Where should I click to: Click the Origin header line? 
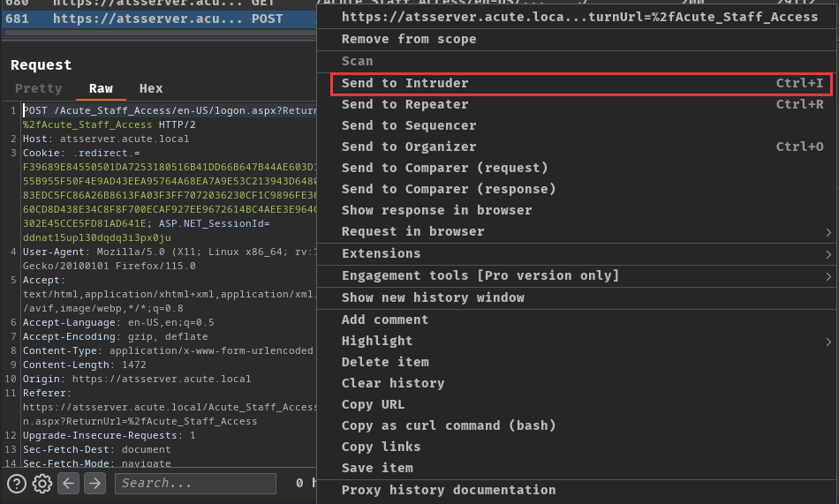(x=137, y=379)
